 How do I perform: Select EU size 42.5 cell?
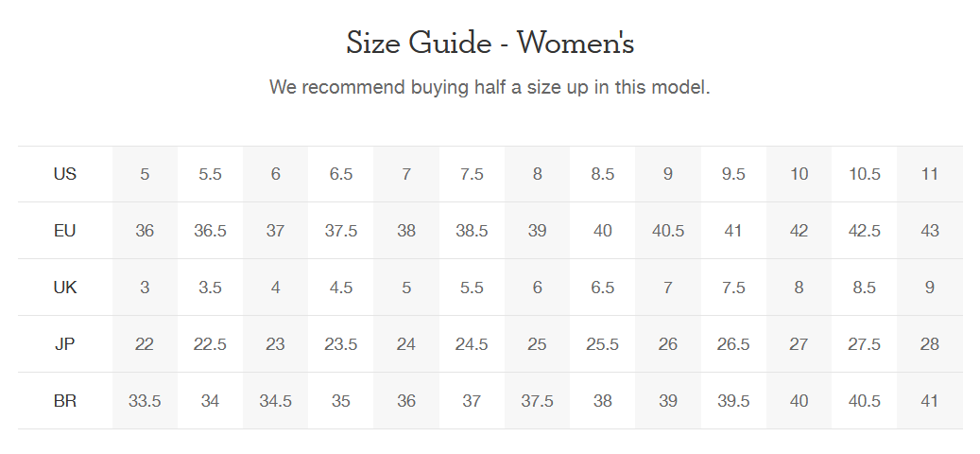(865, 231)
